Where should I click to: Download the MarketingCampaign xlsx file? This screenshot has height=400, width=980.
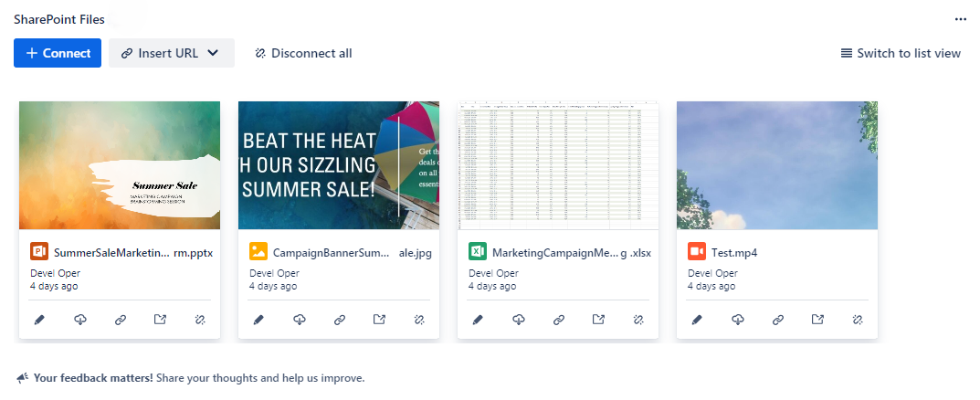[x=518, y=320]
